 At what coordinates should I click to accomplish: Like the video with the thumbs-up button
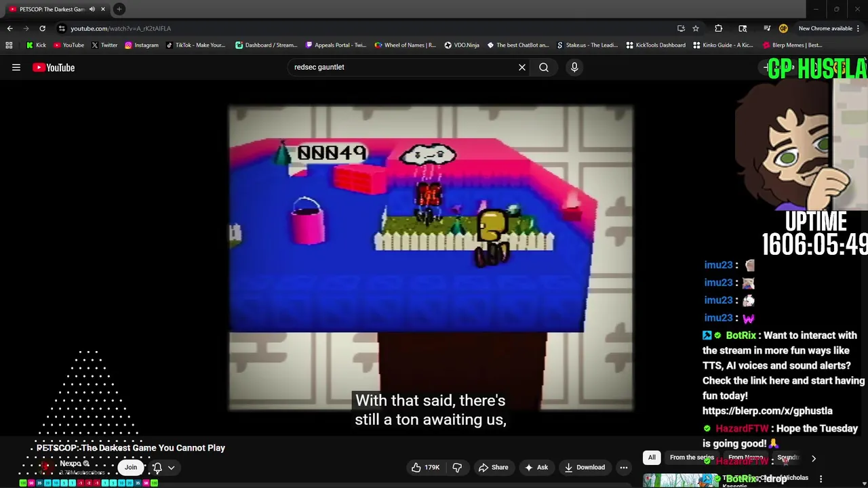425,467
